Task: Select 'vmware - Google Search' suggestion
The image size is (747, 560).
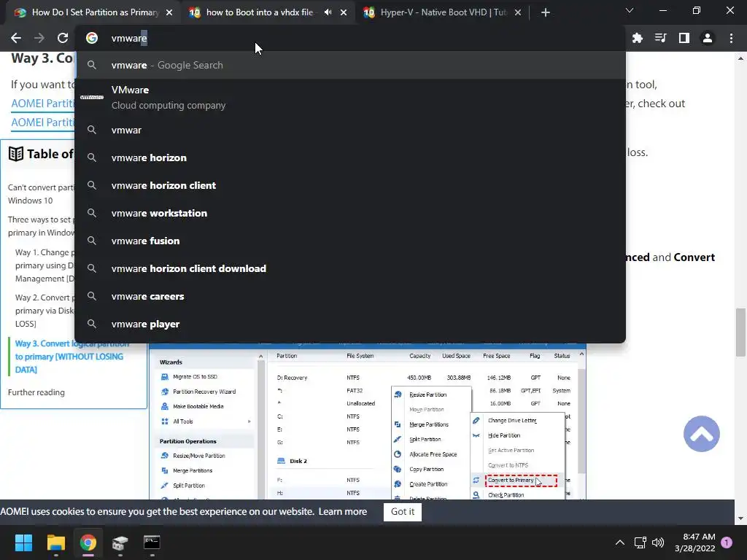Action: pos(350,65)
